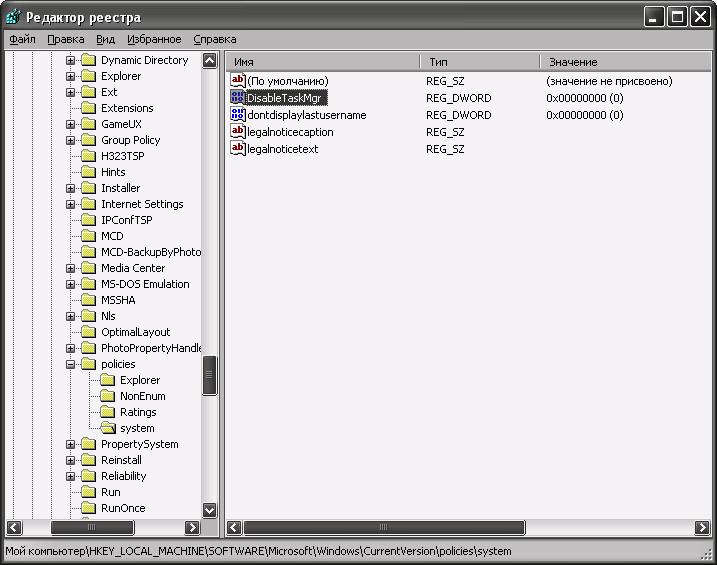Expand the Ext key
Image resolution: width=717 pixels, height=565 pixels.
[x=70, y=92]
